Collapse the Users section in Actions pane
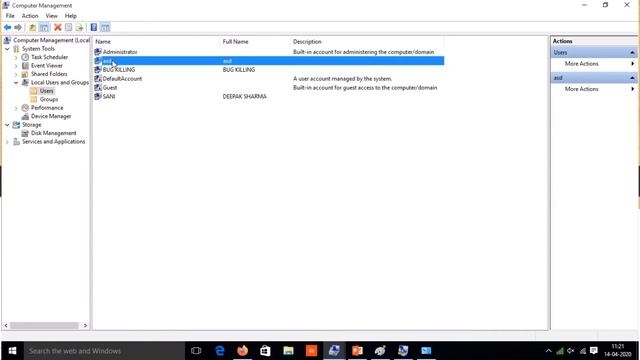This screenshot has width=640, height=360. tap(632, 53)
